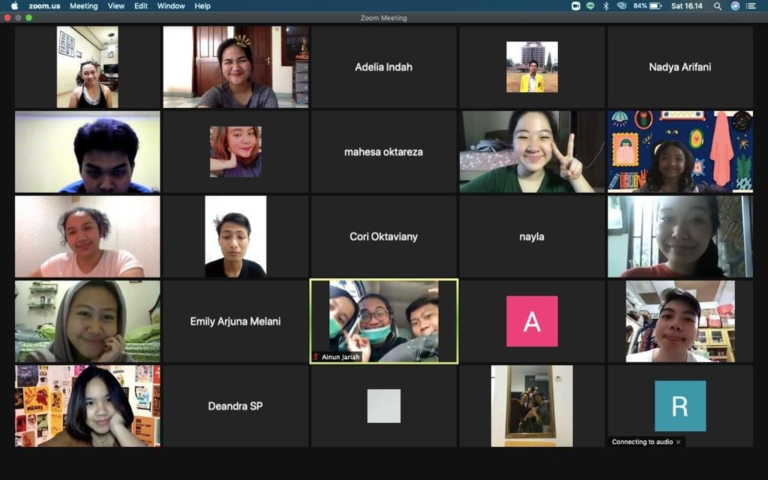Viewport: 768px width, 480px height.
Task: Select the video of person in pink shirt
Action: click(87, 237)
